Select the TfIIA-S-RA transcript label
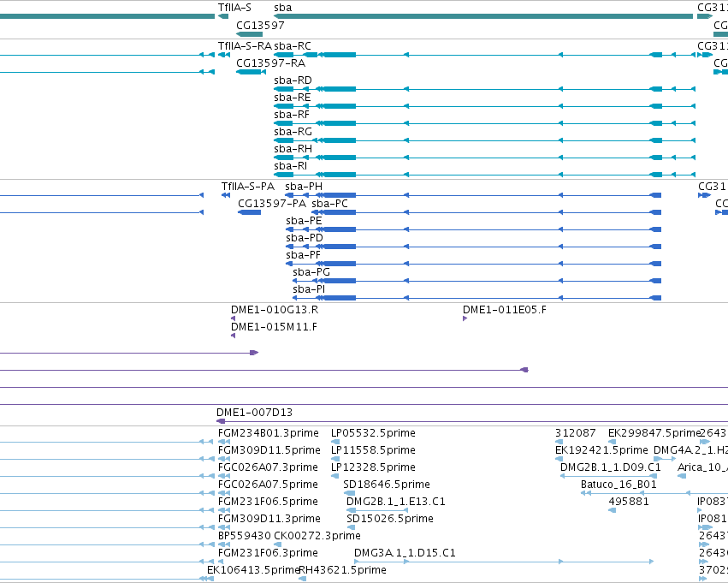 coord(246,46)
